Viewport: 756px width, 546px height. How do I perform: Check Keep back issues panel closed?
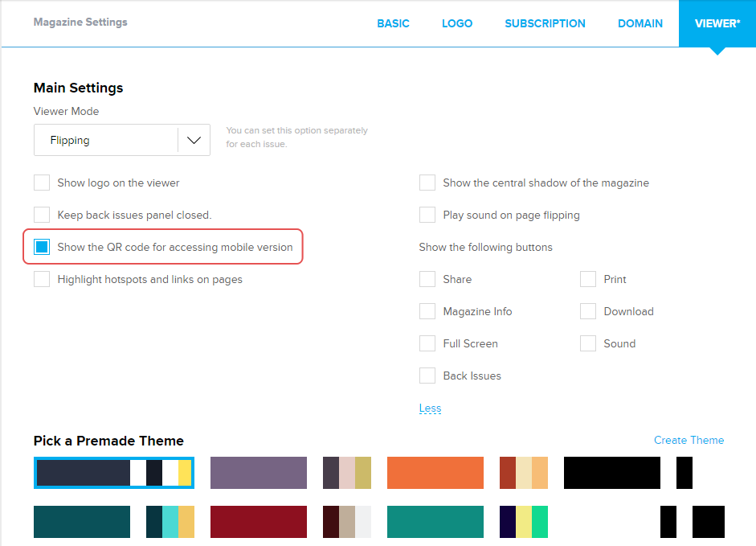(x=42, y=215)
